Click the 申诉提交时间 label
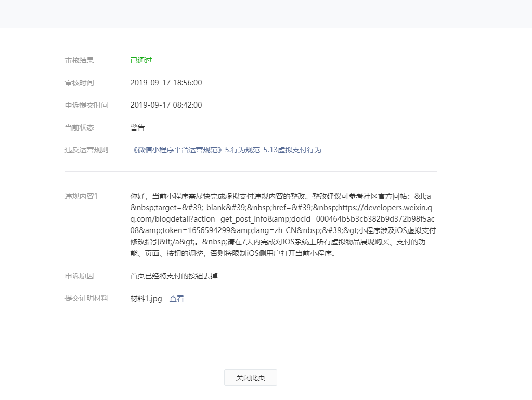Viewport: 532px width, 400px height. click(86, 105)
